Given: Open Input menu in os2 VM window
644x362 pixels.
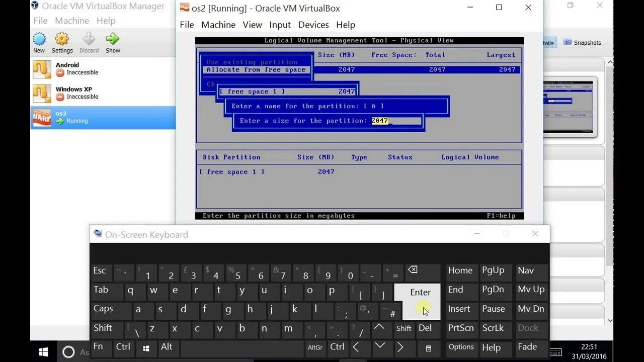Looking at the screenshot, I should [280, 25].
